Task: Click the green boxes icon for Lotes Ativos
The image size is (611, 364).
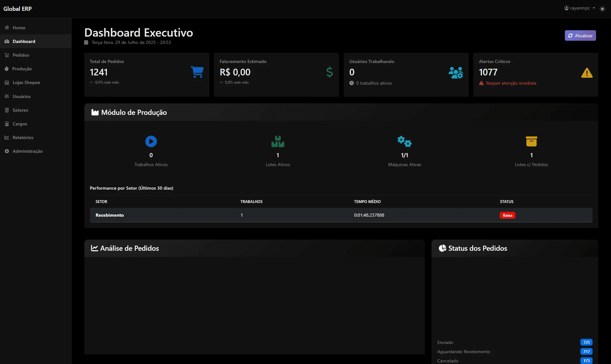Action: 277,142
